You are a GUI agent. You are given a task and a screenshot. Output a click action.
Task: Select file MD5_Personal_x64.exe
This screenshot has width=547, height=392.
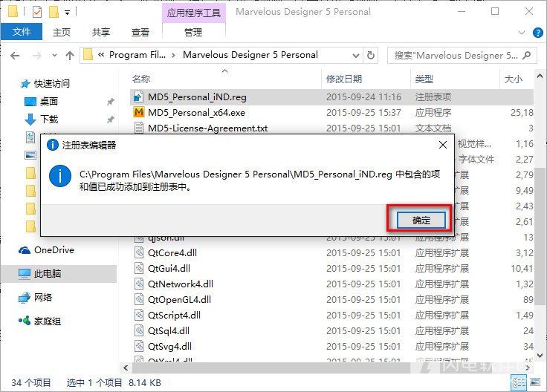click(x=196, y=113)
